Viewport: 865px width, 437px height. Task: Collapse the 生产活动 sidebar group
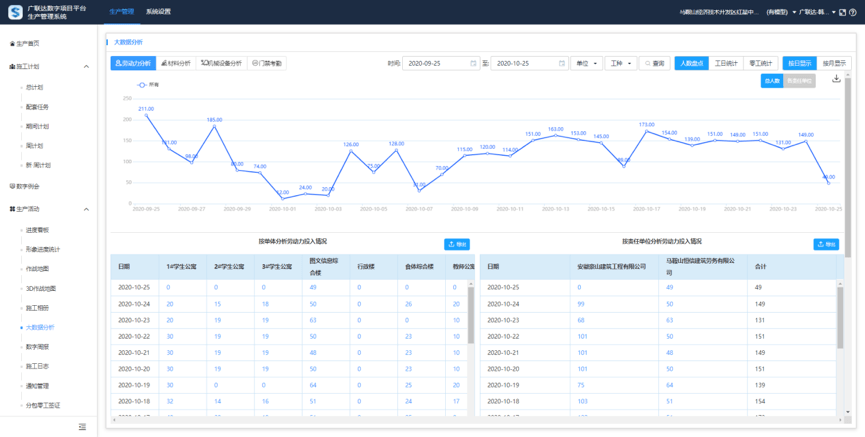pos(86,209)
